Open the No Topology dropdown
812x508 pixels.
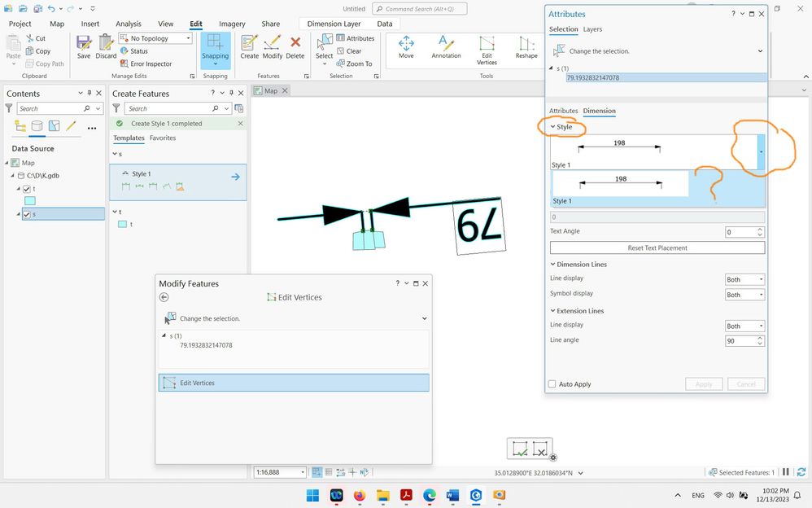[155, 38]
